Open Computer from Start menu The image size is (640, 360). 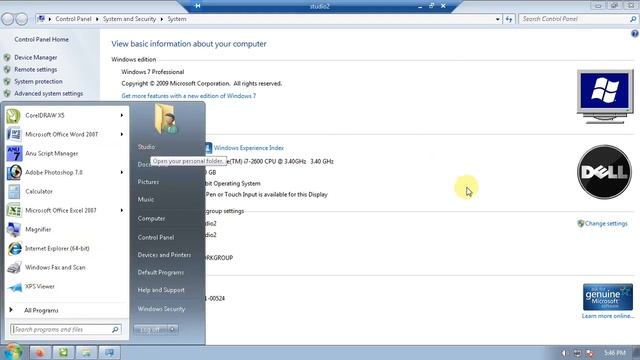(x=151, y=218)
